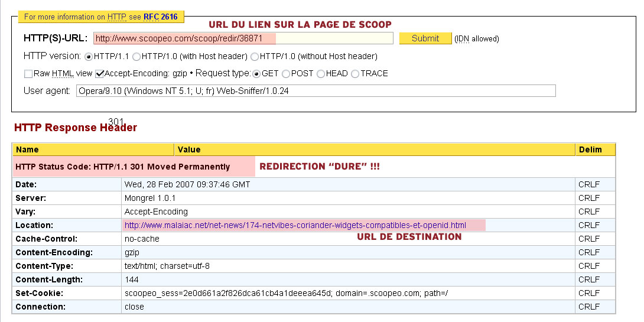The height and width of the screenshot is (322, 644).
Task: Select HTTP/1.0 without Host header option
Action: (x=255, y=57)
